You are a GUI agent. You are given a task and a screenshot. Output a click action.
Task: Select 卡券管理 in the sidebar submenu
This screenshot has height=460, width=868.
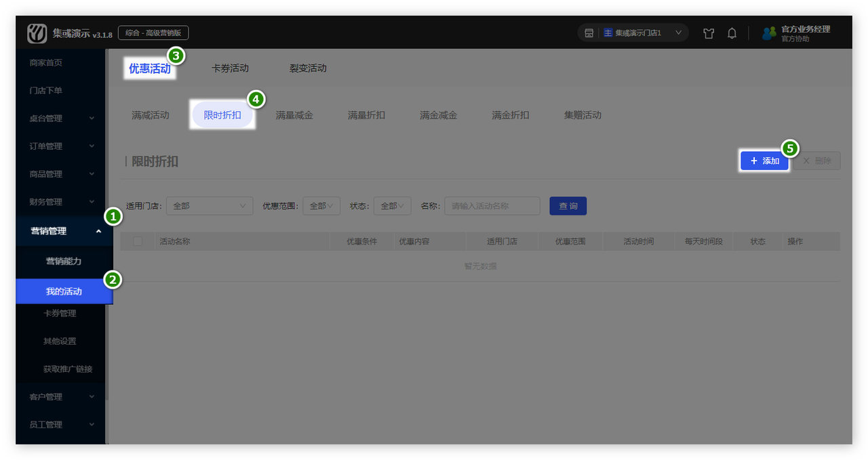(x=61, y=313)
